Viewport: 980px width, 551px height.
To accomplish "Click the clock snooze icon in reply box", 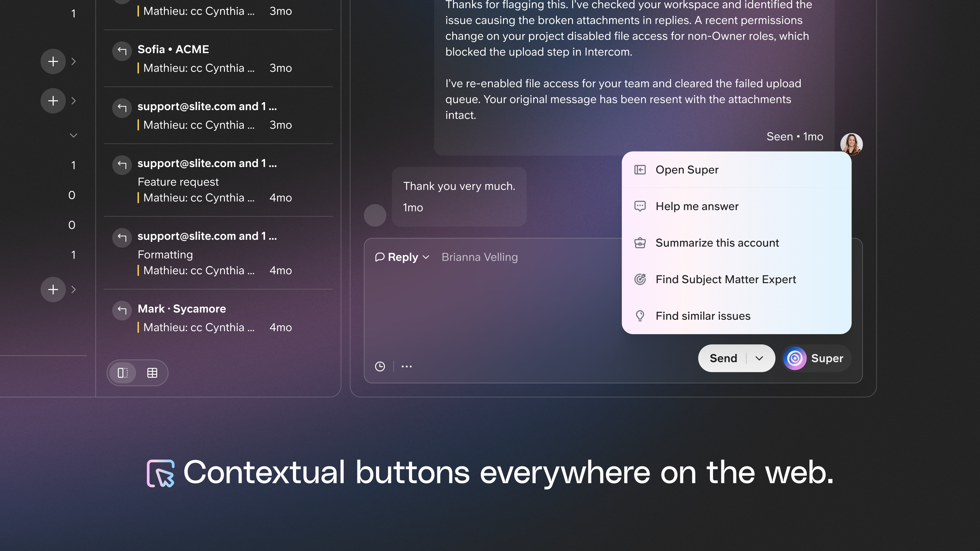I will point(380,367).
